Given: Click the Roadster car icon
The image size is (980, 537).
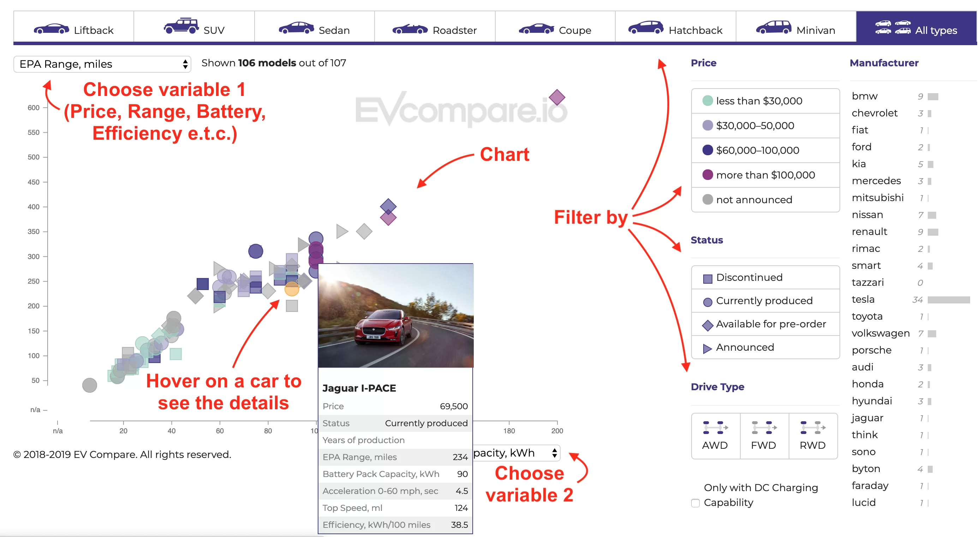Looking at the screenshot, I should tap(410, 29).
